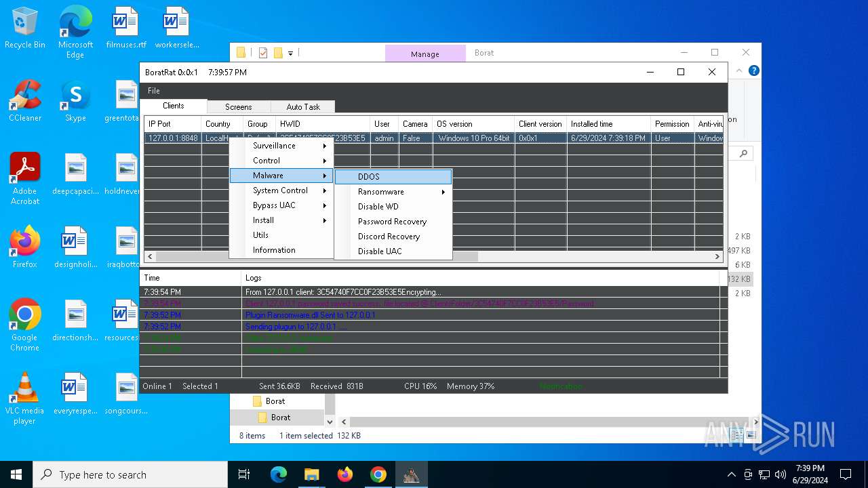The width and height of the screenshot is (868, 488).
Task: Sort clients by the OS version column
Action: (x=473, y=124)
